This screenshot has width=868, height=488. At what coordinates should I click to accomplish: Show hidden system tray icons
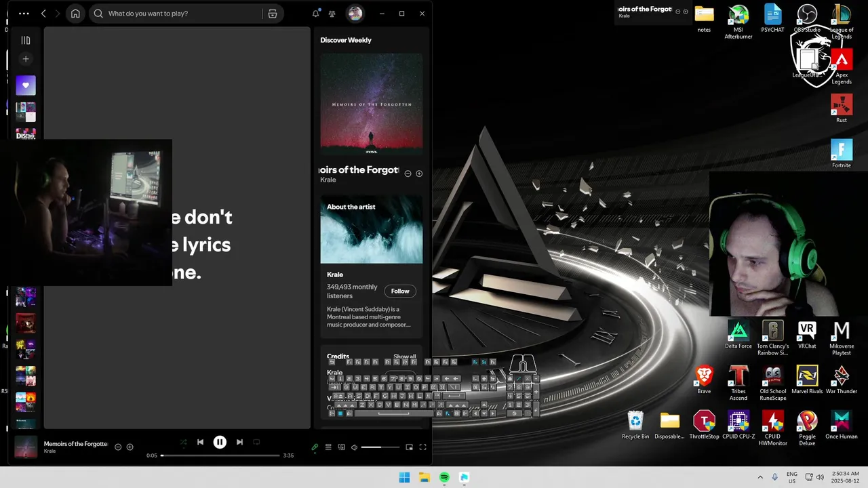(x=760, y=477)
